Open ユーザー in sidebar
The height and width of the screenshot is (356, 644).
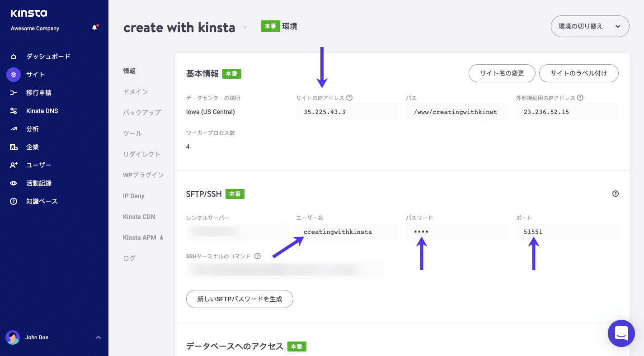pyautogui.click(x=39, y=165)
